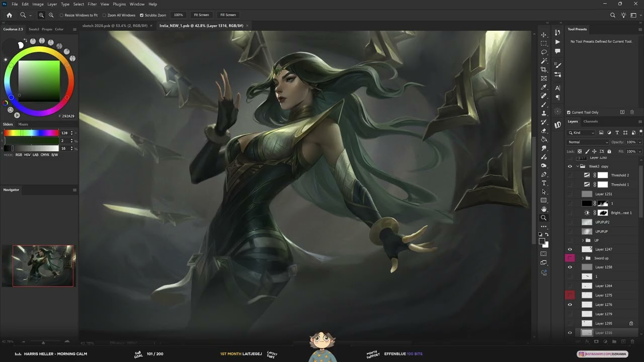This screenshot has height=362, width=644.
Task: Enable Zoom All Windows checkbox
Action: pos(104,15)
